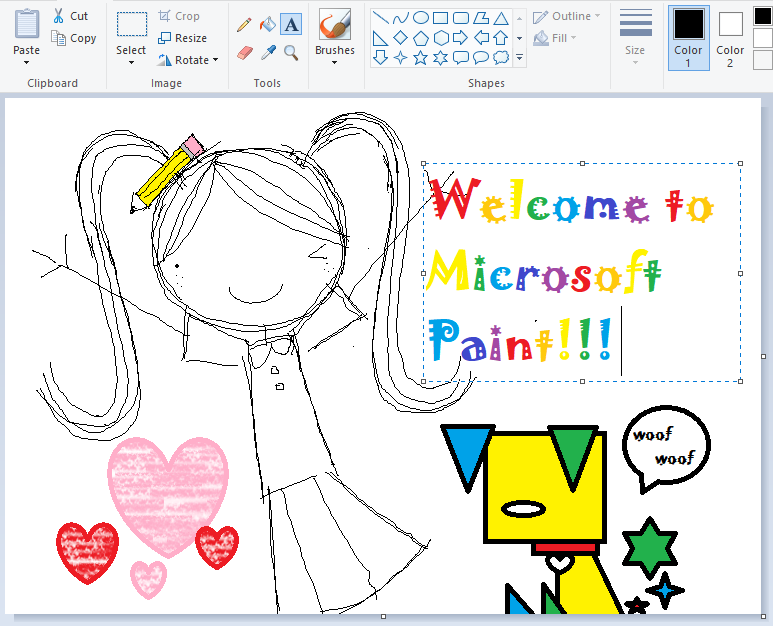The image size is (773, 626).
Task: Choose the Five-point star shape
Action: coord(421,58)
